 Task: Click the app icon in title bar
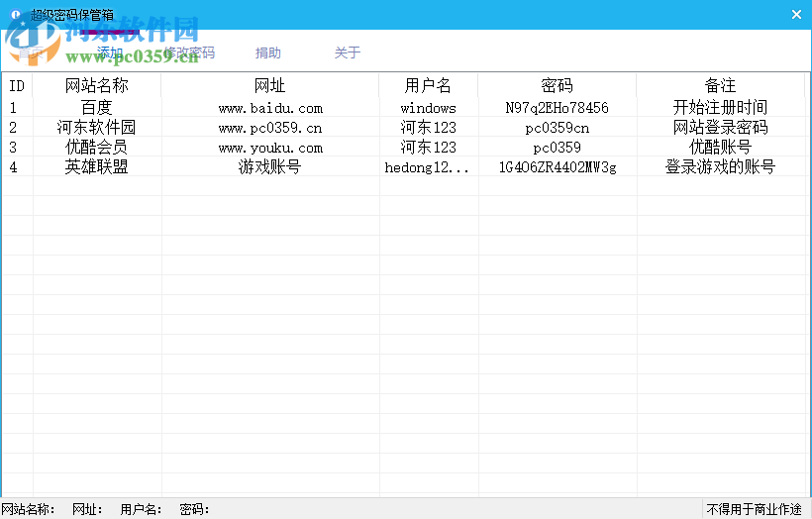pos(16,15)
